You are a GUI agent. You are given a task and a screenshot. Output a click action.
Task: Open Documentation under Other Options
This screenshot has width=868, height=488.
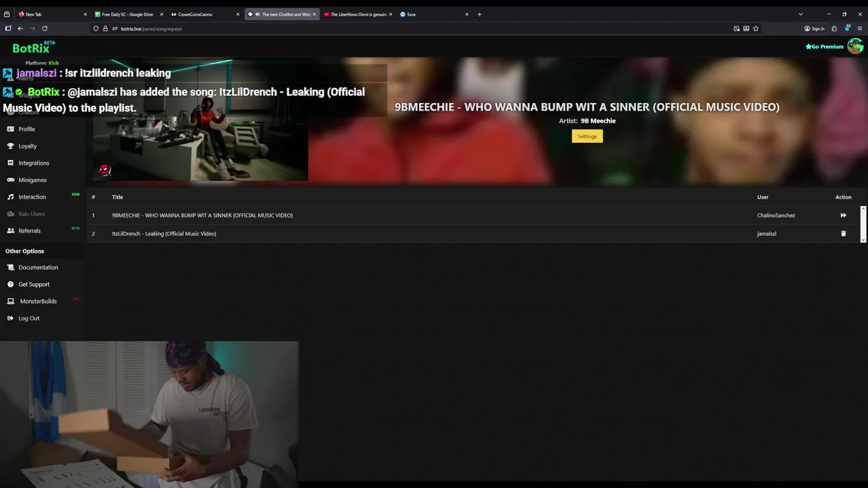pyautogui.click(x=38, y=267)
